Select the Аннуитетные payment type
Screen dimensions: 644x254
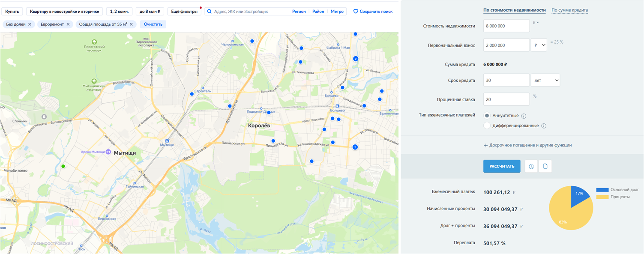tap(487, 116)
